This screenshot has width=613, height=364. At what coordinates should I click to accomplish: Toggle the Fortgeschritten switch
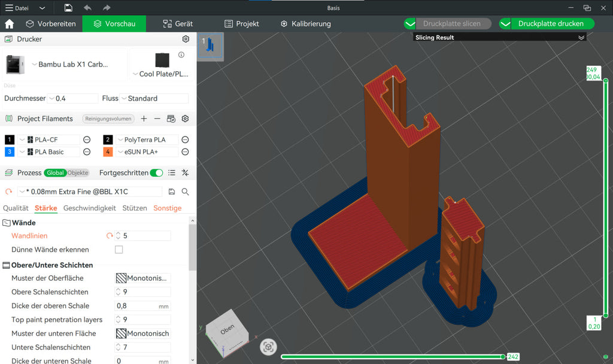(x=156, y=173)
